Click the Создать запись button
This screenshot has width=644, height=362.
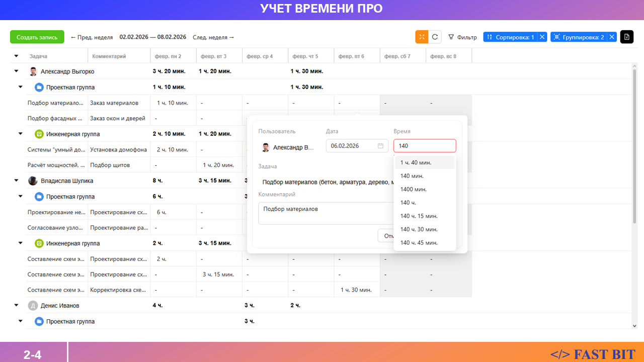37,37
